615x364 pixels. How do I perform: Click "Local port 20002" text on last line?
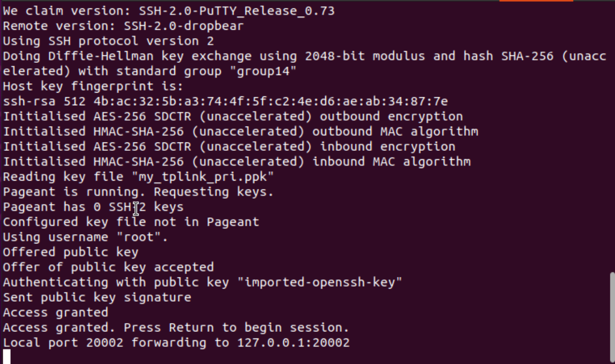point(63,343)
